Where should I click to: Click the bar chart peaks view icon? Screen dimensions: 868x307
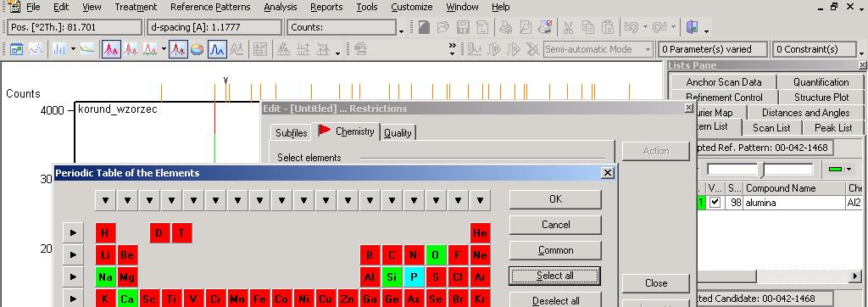click(x=59, y=49)
